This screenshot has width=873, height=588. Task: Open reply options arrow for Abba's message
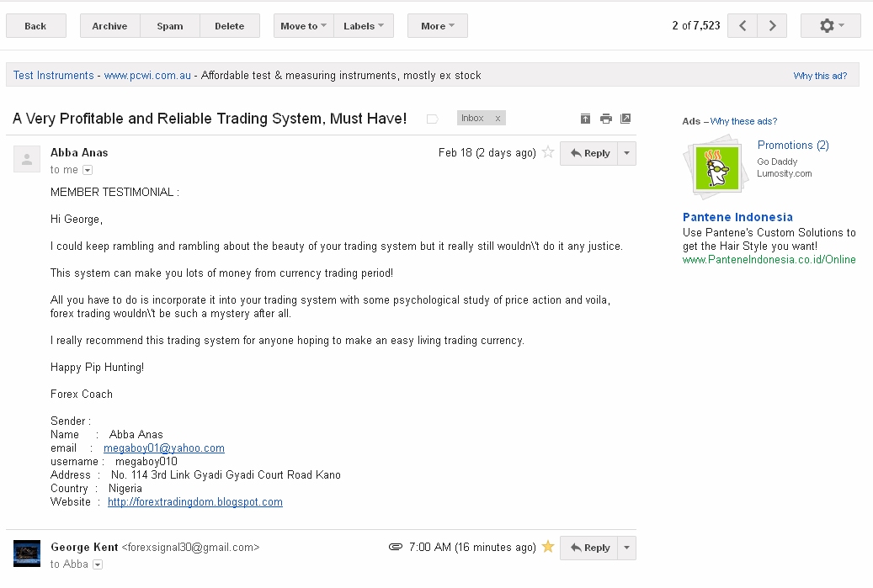point(627,153)
